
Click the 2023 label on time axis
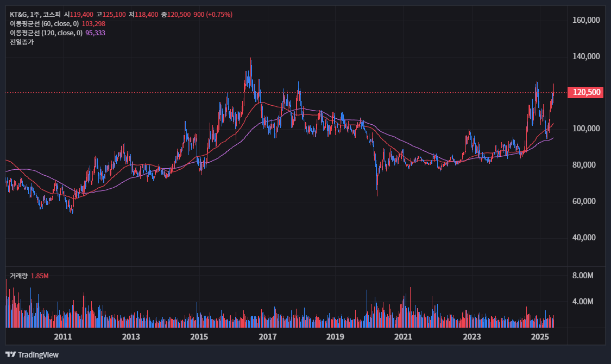(x=472, y=337)
